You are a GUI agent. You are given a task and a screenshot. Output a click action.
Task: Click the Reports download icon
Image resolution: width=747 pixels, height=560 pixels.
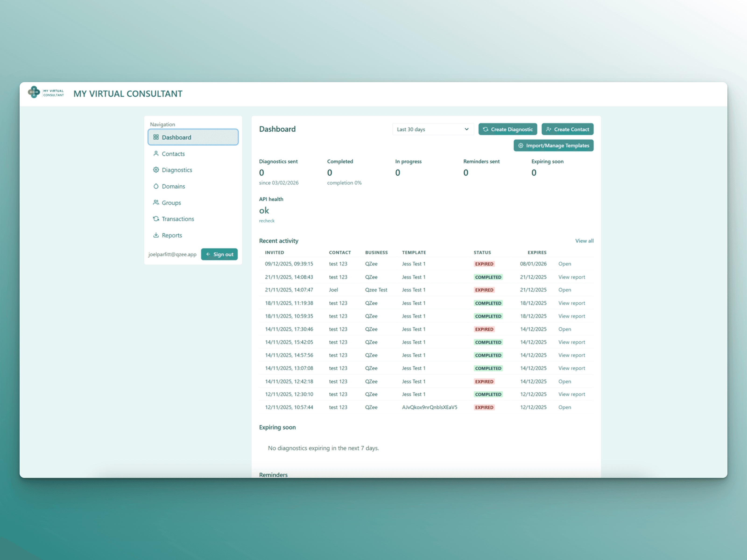click(156, 235)
